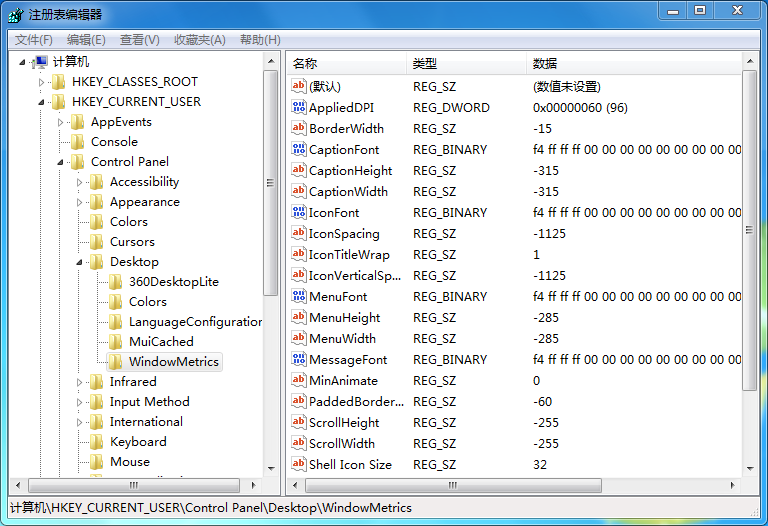768x526 pixels.
Task: Click the tree pane vertical scrollbar thumb
Action: [270, 183]
